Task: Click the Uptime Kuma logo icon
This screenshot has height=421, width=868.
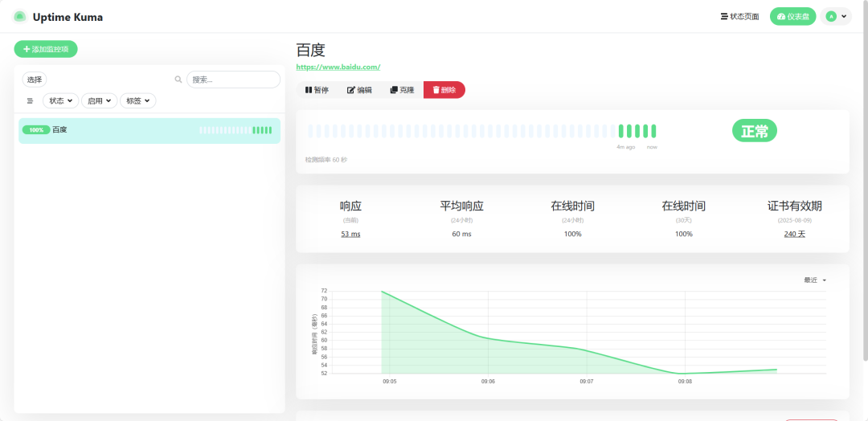Action: point(20,17)
